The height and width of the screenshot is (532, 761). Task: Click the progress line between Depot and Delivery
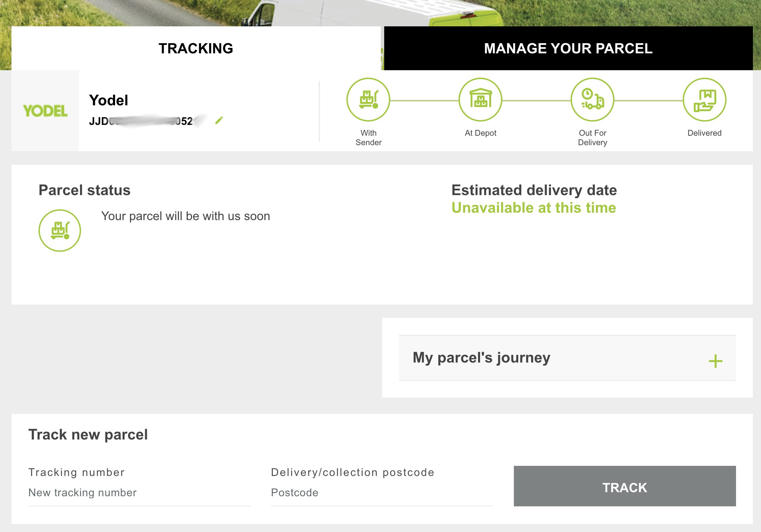(536, 101)
